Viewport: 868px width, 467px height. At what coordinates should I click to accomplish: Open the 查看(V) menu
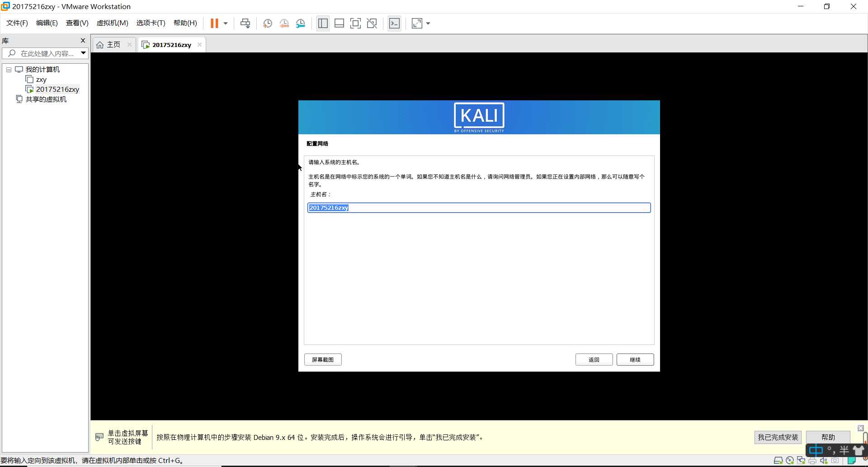click(77, 23)
